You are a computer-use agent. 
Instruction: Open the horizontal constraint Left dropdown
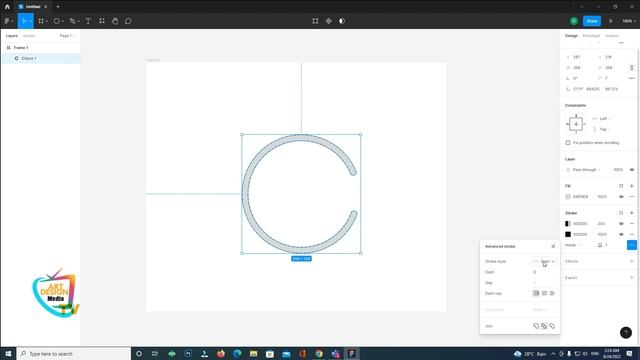603,118
